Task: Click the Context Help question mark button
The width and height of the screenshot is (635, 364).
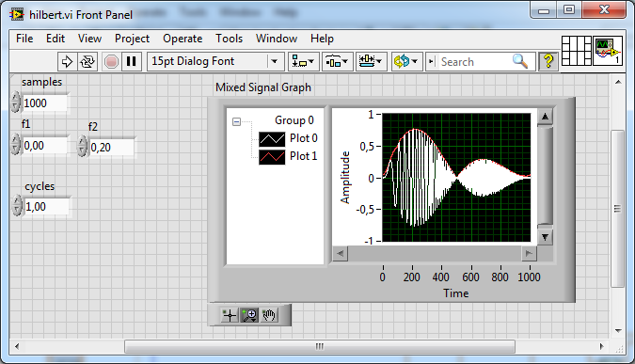Action: click(548, 61)
